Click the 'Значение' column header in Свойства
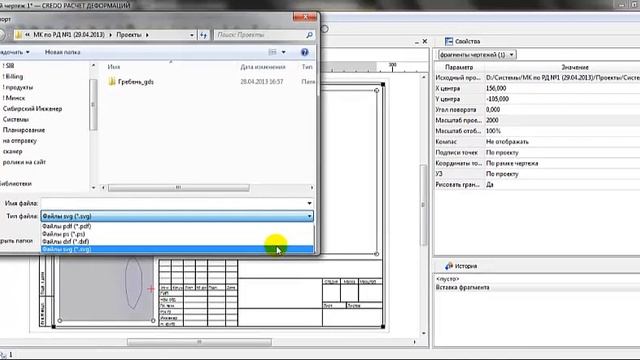 pos(575,67)
